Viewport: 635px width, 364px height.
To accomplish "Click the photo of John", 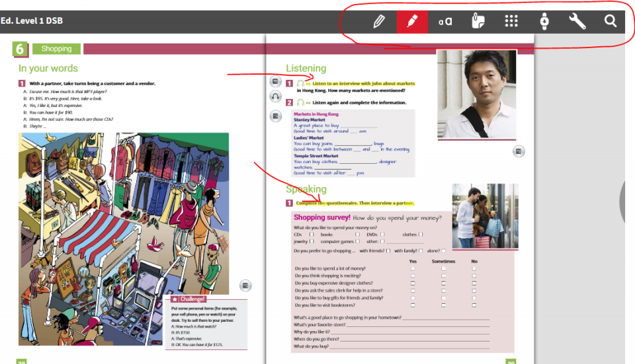I will tap(476, 94).
